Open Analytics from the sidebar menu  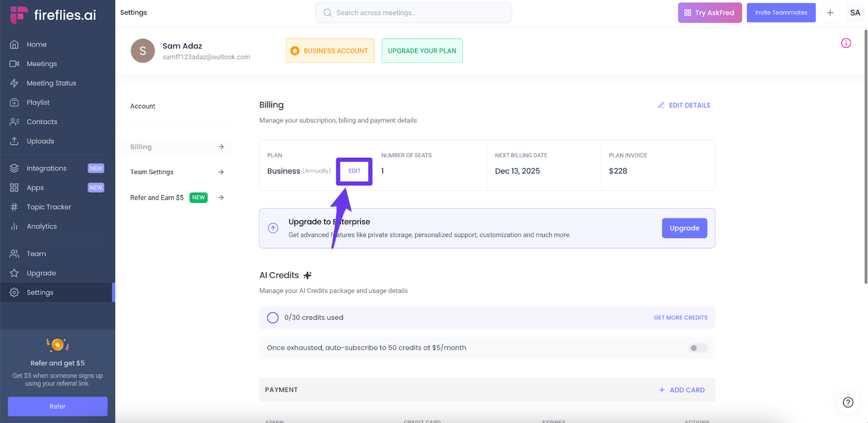tap(42, 227)
